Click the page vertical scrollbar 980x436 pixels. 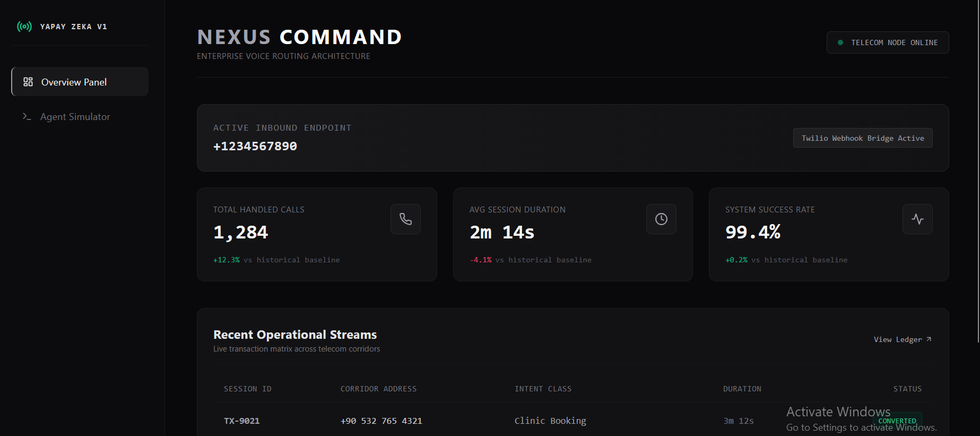click(978, 171)
